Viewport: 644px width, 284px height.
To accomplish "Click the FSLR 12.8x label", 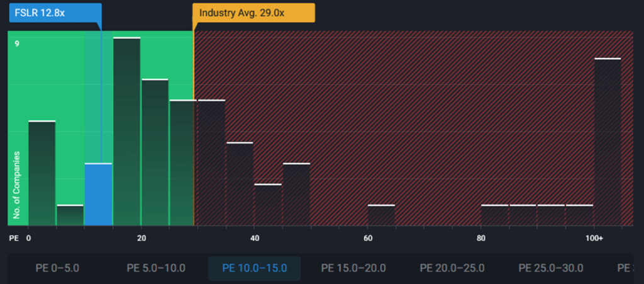I will click(x=55, y=13).
